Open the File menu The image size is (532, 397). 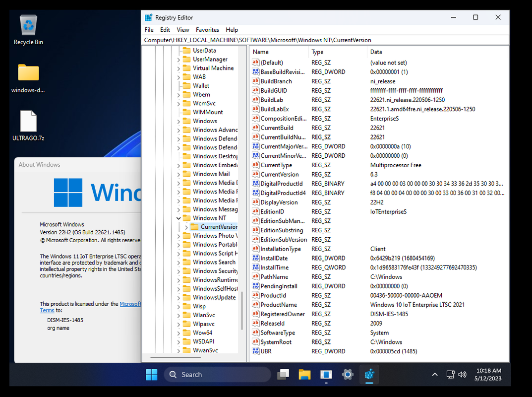(149, 30)
